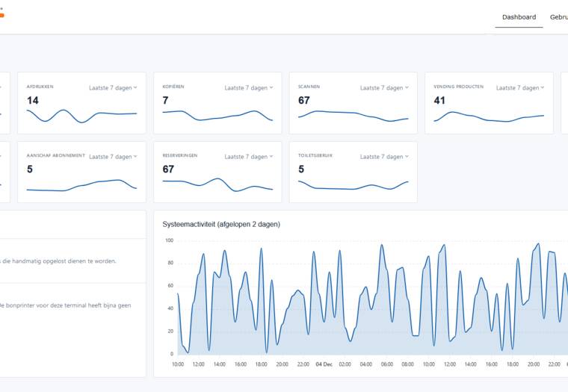Viewport: 568px width, 392px height.
Task: Click the Vending Producten trend line
Action: tap(489, 116)
